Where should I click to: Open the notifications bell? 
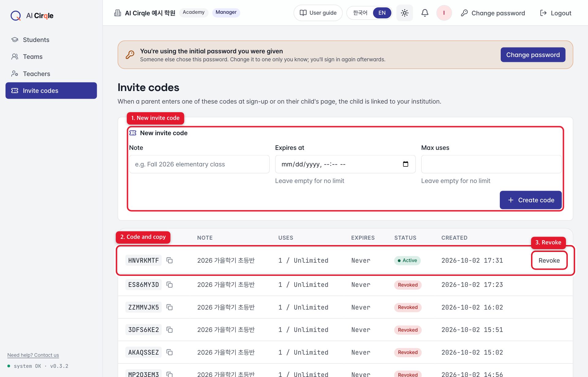[x=425, y=13]
